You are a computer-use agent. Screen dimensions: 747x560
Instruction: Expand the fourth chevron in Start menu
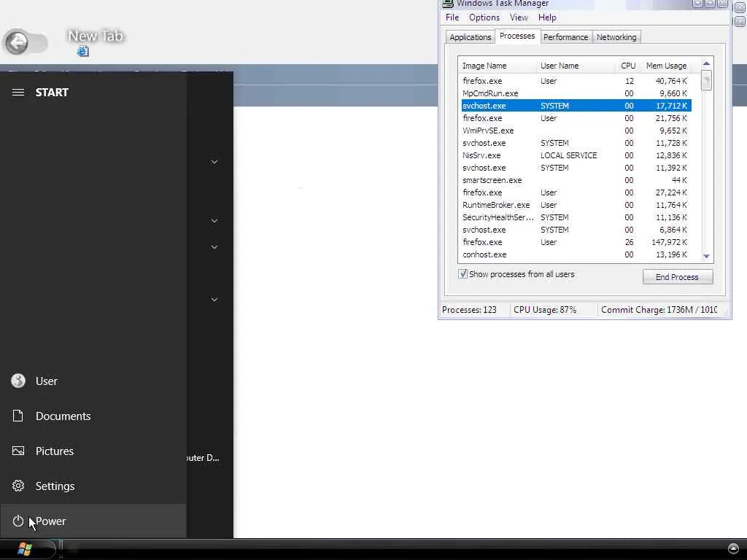214,300
